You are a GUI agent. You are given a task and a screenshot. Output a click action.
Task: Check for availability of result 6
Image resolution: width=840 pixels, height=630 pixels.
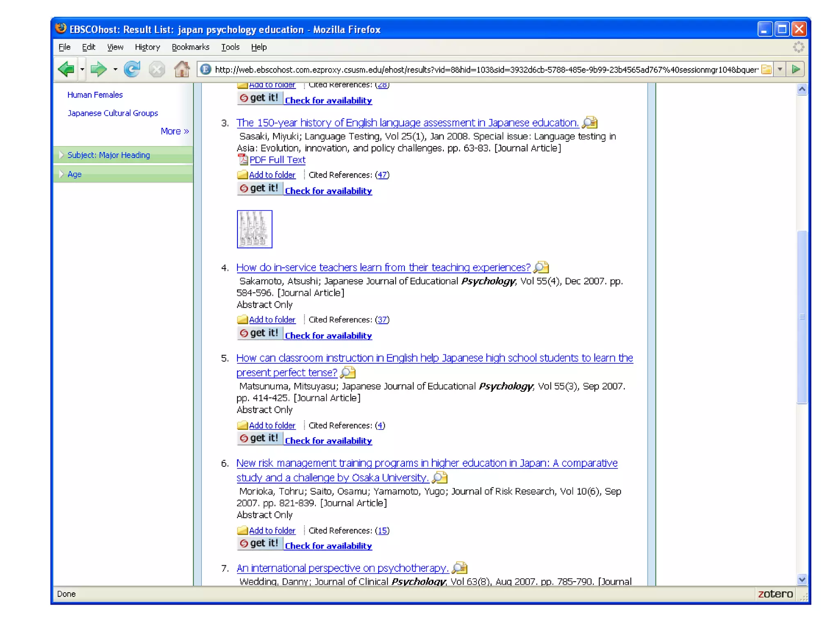point(328,546)
